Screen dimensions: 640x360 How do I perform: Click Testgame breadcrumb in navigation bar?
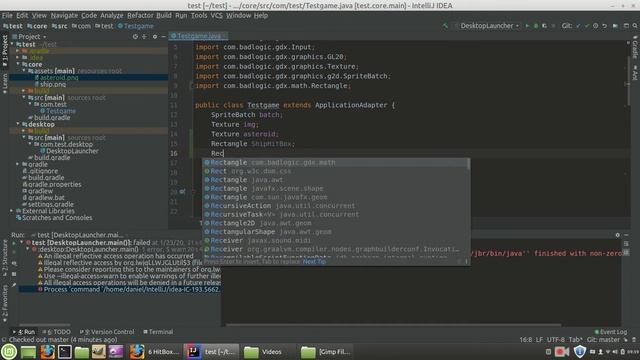pos(136,26)
